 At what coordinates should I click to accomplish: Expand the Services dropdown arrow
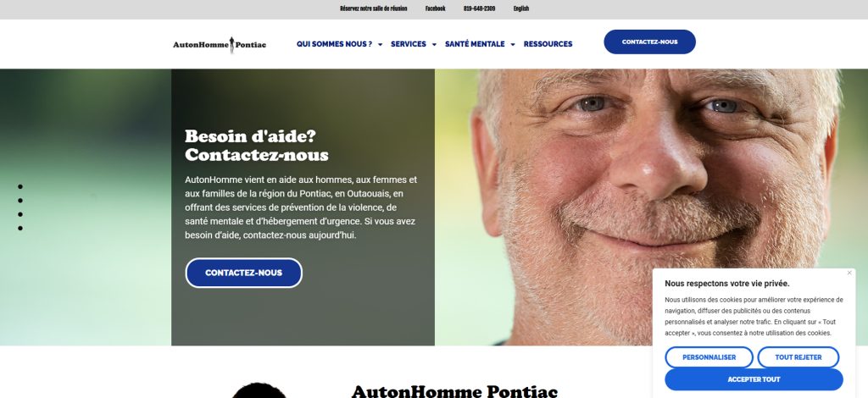click(x=434, y=44)
